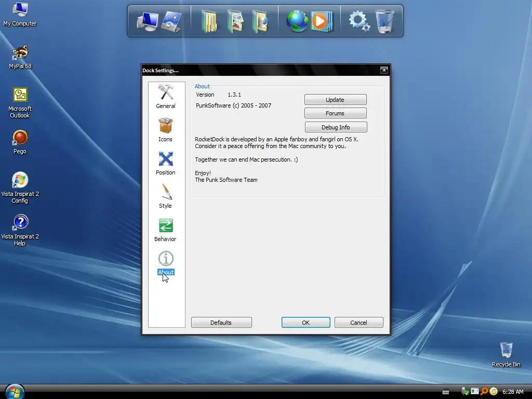The height and width of the screenshot is (399, 532).
Task: Select the Microsoft Outlook desktop icon
Action: point(20,103)
